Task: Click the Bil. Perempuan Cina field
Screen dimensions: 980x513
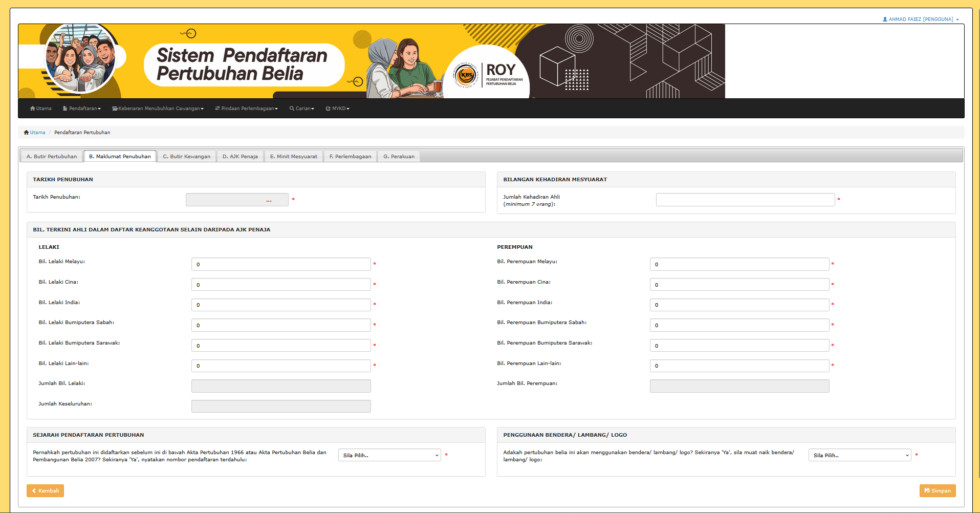Action: [739, 285]
